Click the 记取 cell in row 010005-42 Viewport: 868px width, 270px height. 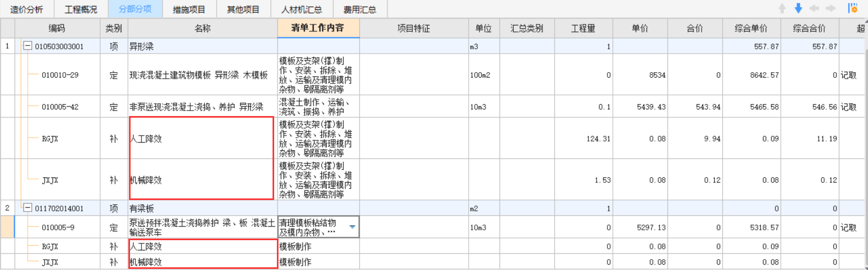tap(848, 107)
